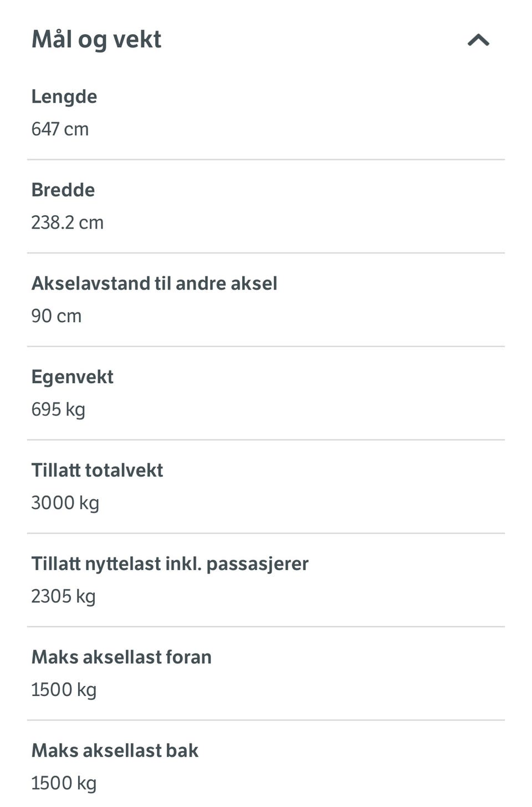Click Akselavstand til andre aksel label

(x=154, y=283)
